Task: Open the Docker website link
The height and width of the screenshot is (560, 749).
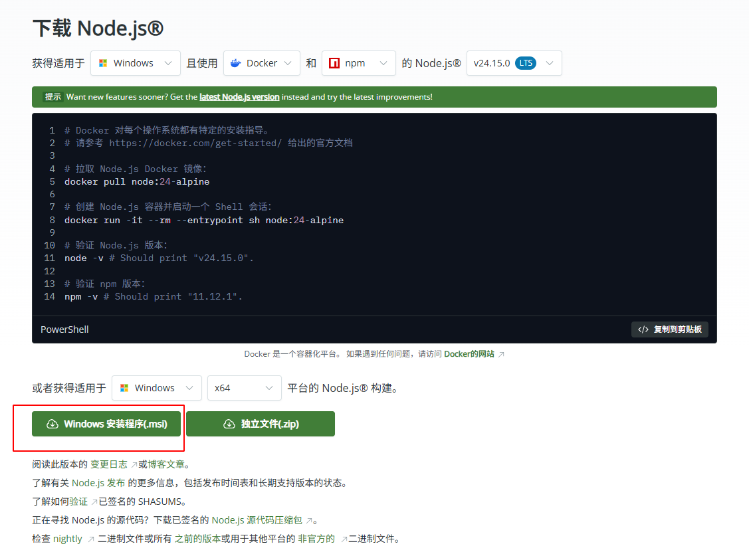Action: pyautogui.click(x=469, y=354)
